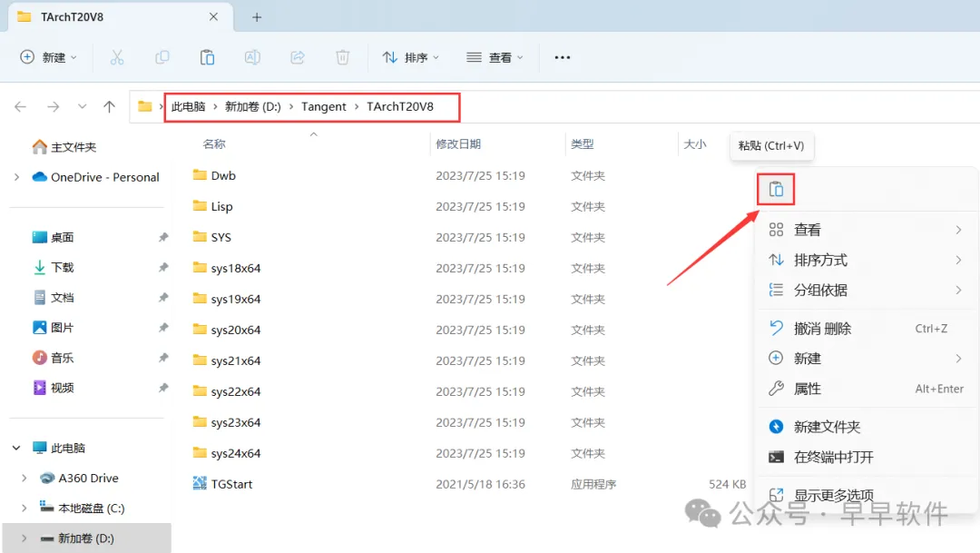
Task: Select the Dwb folder
Action: pos(214,176)
